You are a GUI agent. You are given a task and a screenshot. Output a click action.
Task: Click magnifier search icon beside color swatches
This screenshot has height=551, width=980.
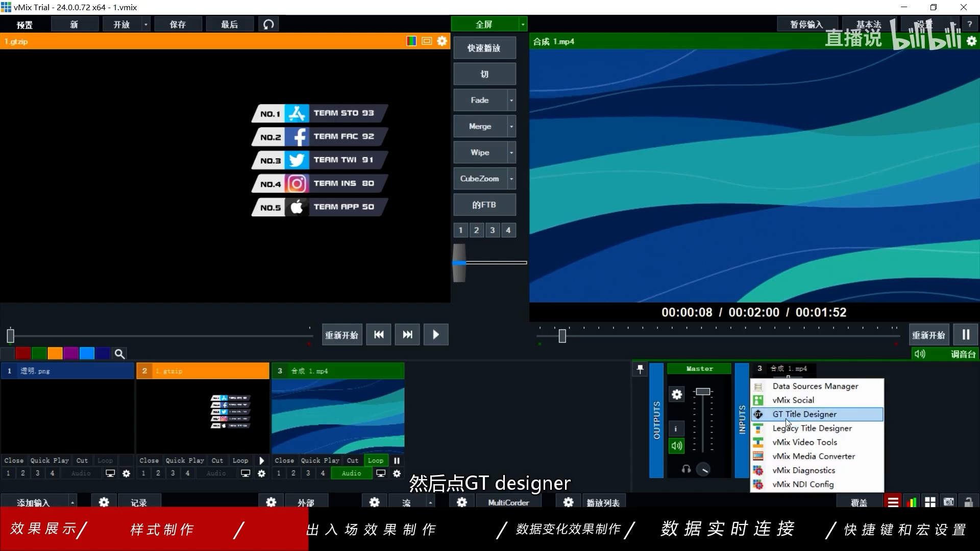[x=119, y=354]
